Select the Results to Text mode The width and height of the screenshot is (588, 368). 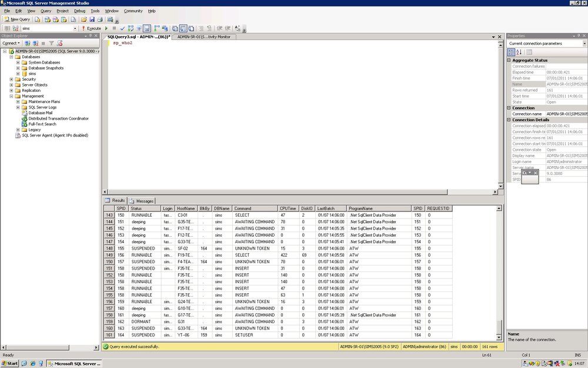(x=175, y=28)
